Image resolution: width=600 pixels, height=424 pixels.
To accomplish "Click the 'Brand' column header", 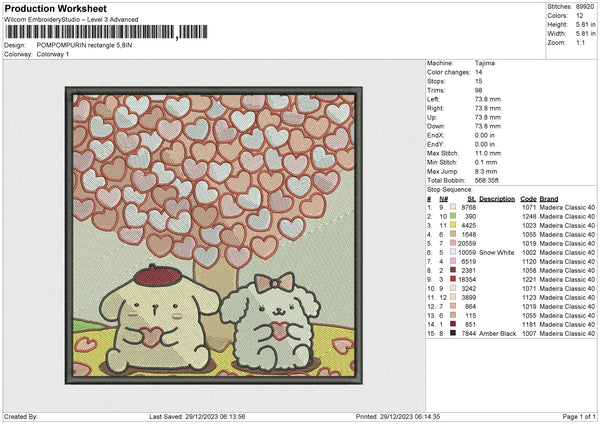I will pyautogui.click(x=549, y=199).
